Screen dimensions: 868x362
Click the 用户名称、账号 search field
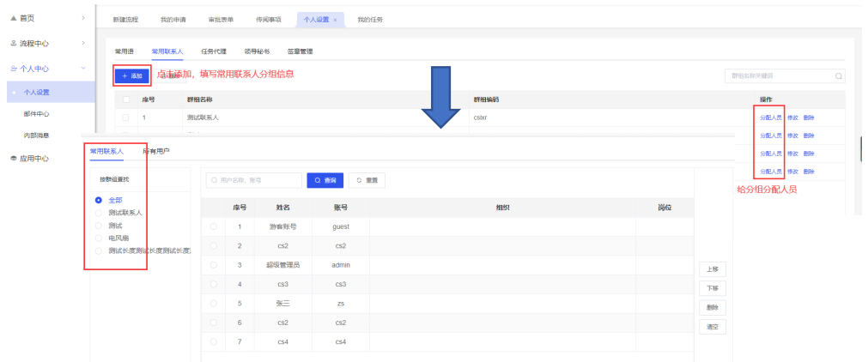click(x=252, y=180)
